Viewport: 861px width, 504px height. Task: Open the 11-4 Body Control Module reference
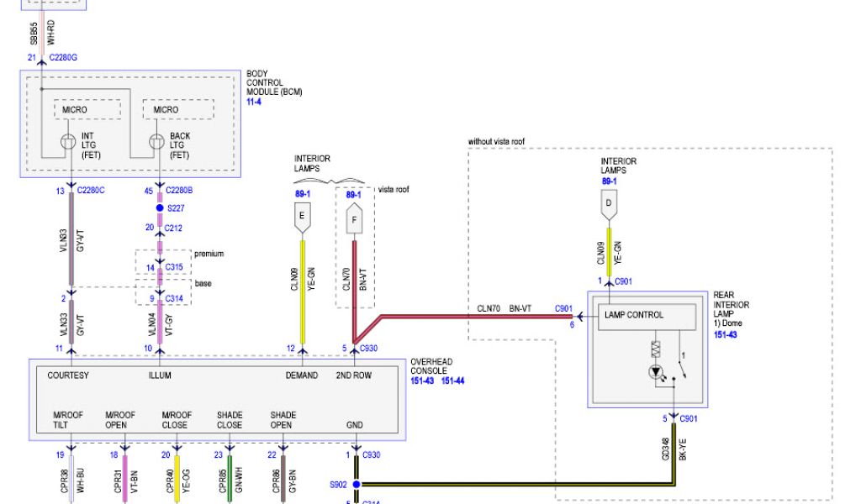coord(255,102)
